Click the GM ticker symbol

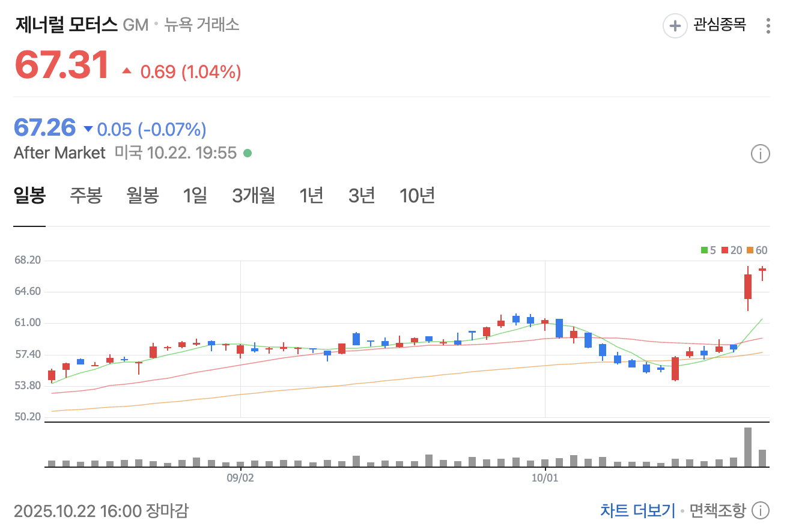pyautogui.click(x=135, y=25)
